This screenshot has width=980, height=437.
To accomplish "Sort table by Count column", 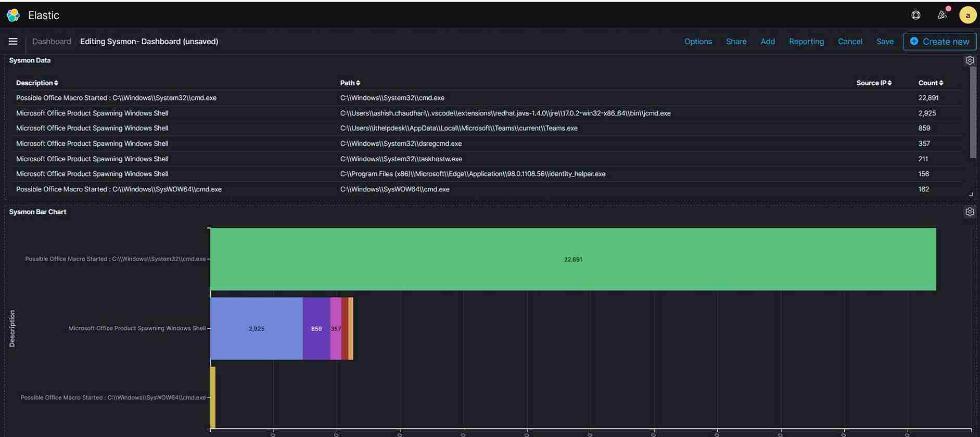I will 931,83.
